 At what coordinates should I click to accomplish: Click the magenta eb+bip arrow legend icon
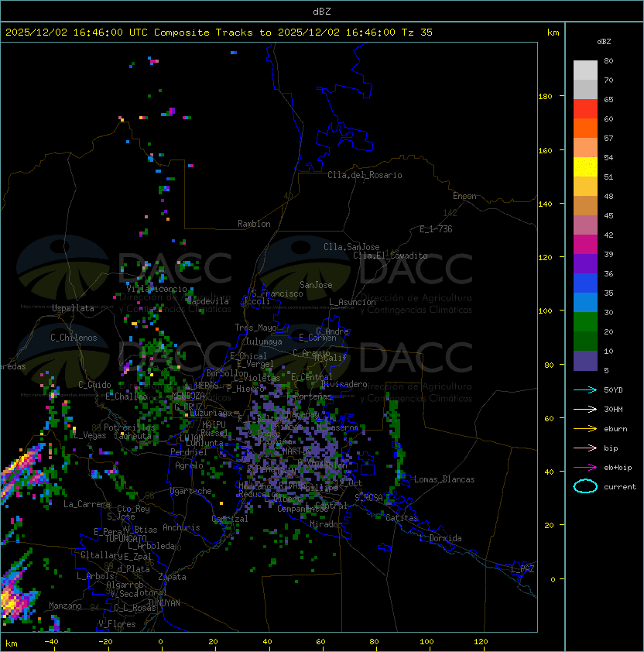[x=585, y=468]
